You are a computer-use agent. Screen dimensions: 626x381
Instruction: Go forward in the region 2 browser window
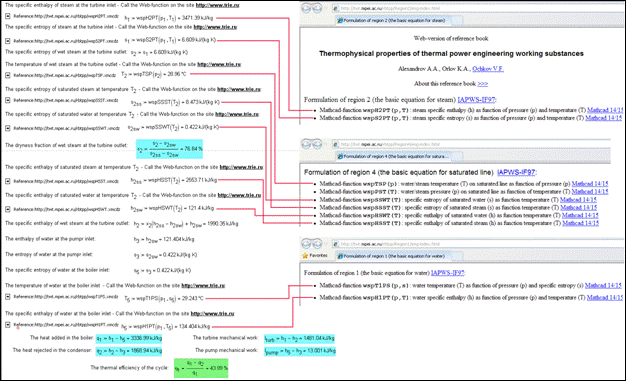click(317, 8)
